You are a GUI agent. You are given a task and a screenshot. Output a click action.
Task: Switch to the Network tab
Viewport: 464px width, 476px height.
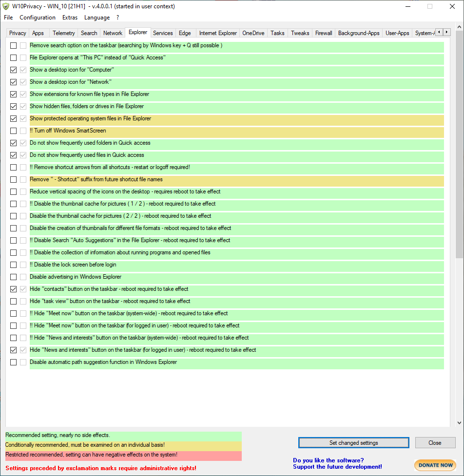113,33
